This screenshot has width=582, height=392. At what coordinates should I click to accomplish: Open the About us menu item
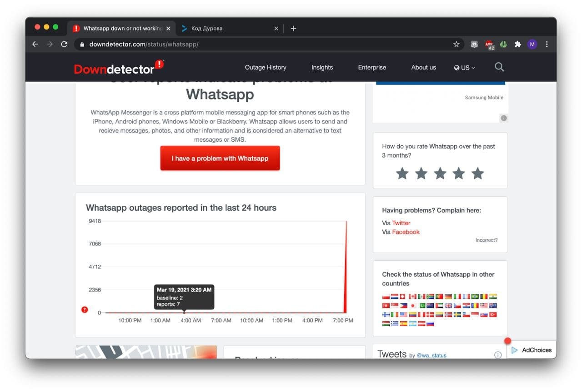coord(423,67)
